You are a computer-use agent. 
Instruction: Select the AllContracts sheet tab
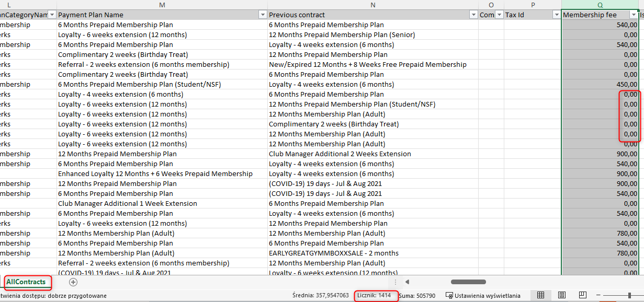pos(26,282)
